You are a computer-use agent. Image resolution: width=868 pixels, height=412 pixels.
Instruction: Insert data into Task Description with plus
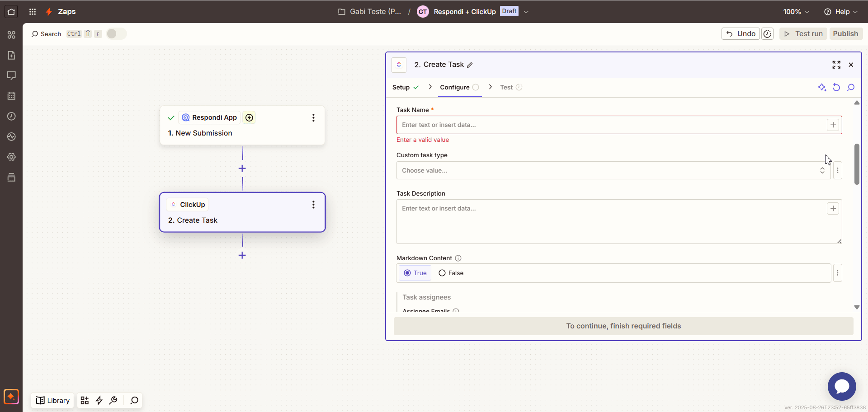[833, 208]
